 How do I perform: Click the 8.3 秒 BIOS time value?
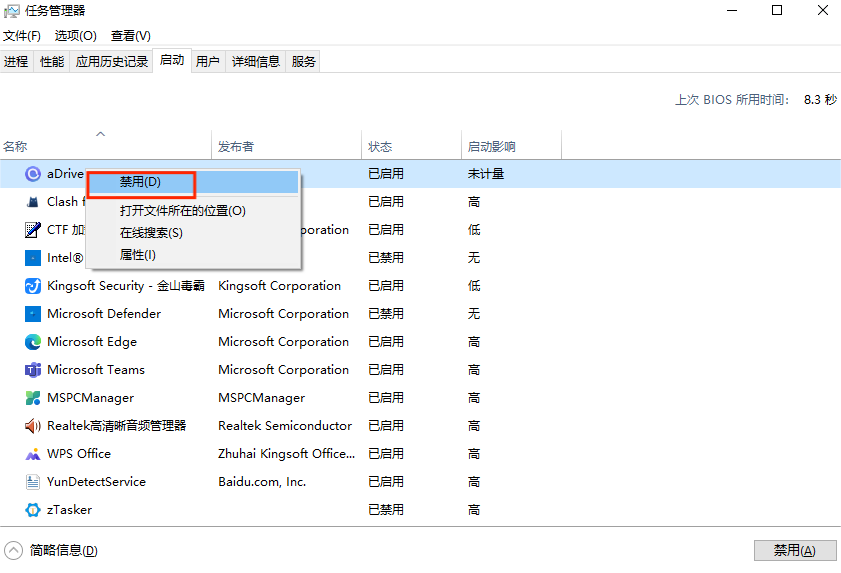820,100
